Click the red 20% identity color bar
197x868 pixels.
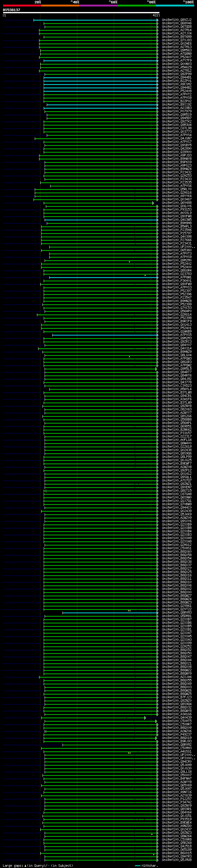coord(22,6)
